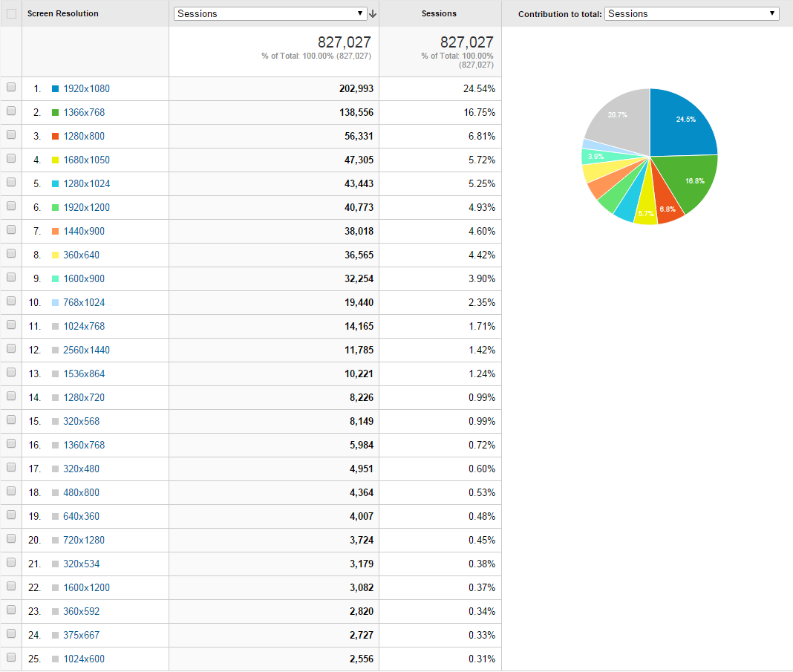
Task: Open the 1600x1200 resolution link
Action: pos(86,588)
